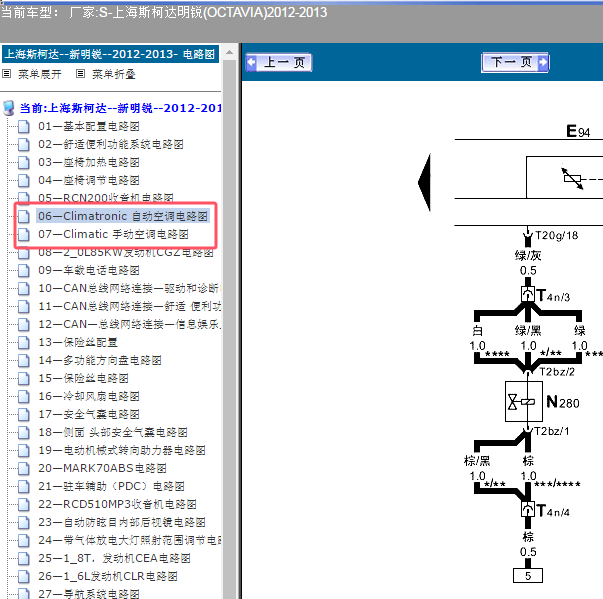Open 11—CAN总线网络连接—舒适便利
The width and height of the screenshot is (603, 599).
click(129, 306)
